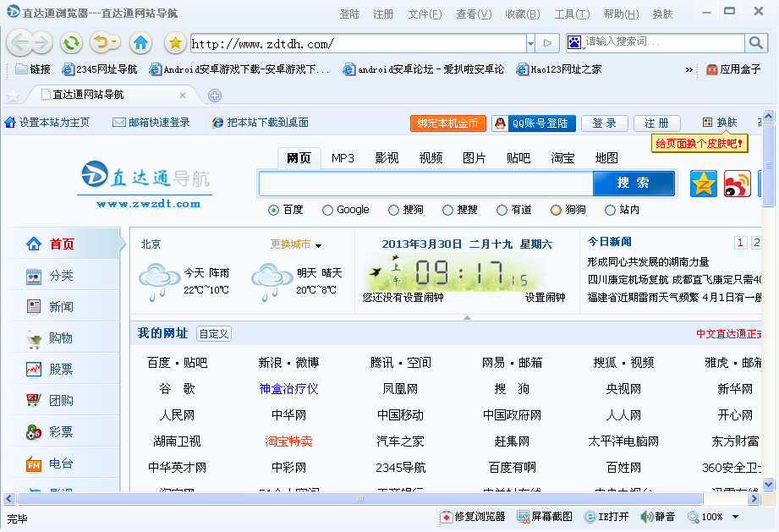The width and height of the screenshot is (779, 532).
Task: Open the 工具(T) menu
Action: (x=572, y=14)
